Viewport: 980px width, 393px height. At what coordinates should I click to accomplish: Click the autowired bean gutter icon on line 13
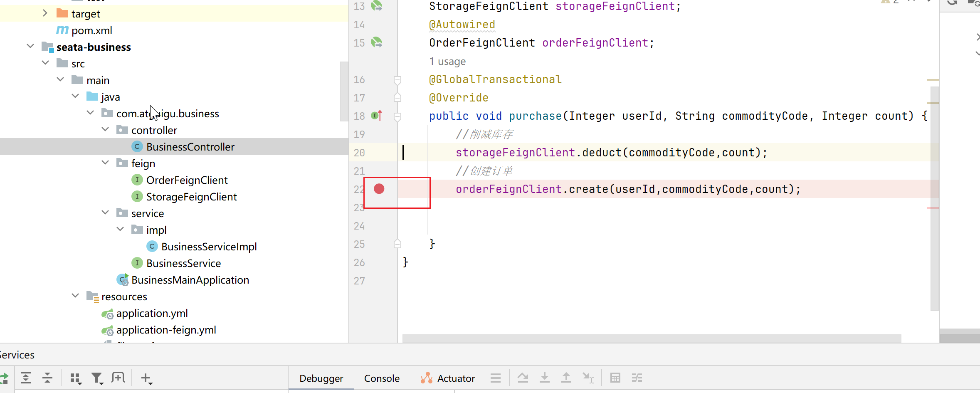[377, 6]
